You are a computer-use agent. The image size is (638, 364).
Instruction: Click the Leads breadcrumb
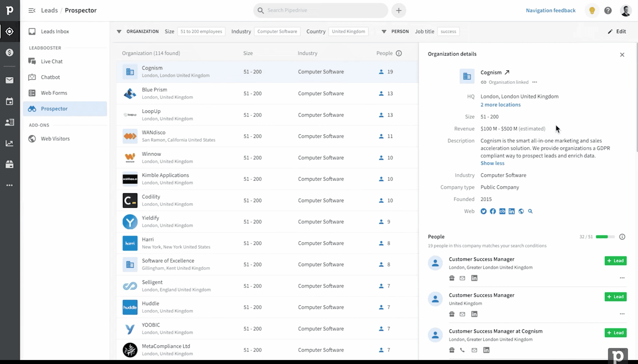pyautogui.click(x=49, y=10)
